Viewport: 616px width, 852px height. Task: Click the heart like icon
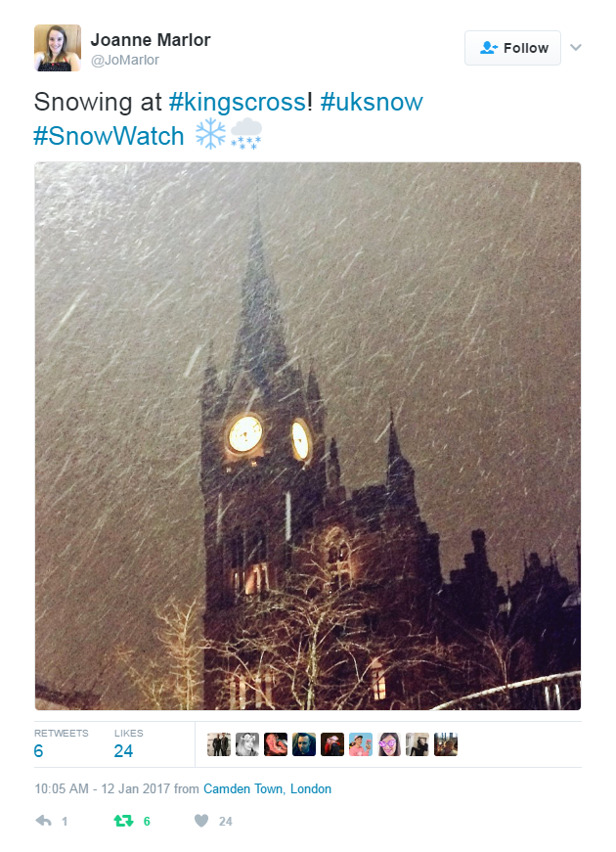[201, 821]
